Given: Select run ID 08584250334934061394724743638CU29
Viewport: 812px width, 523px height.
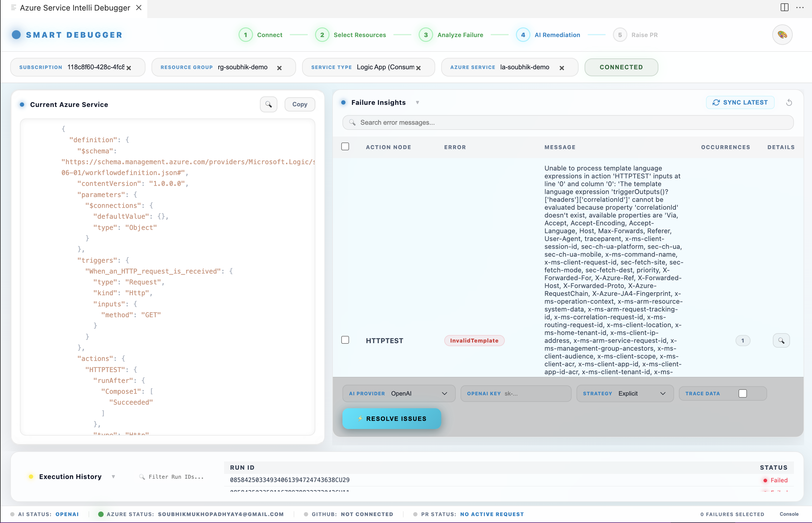Looking at the screenshot, I should 289,480.
